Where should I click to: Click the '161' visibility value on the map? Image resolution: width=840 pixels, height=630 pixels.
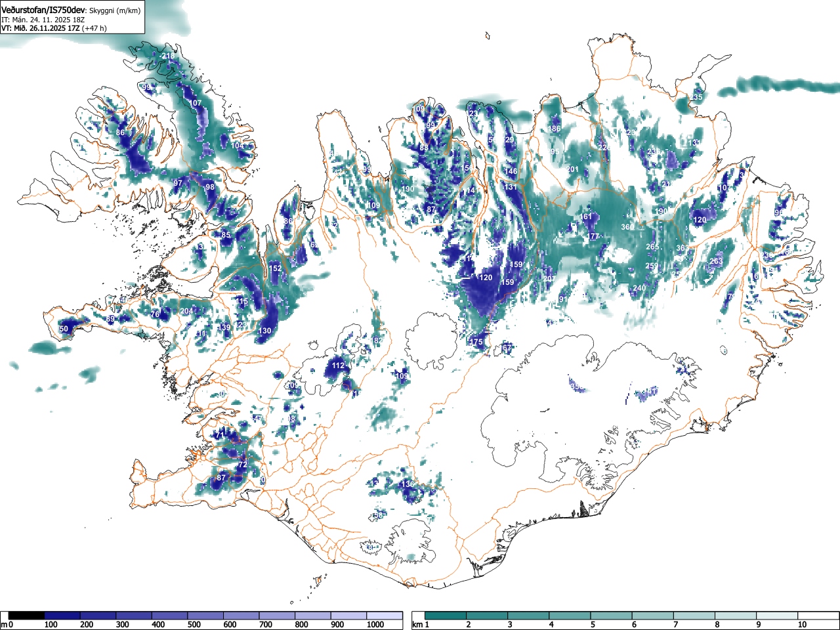(x=586, y=217)
